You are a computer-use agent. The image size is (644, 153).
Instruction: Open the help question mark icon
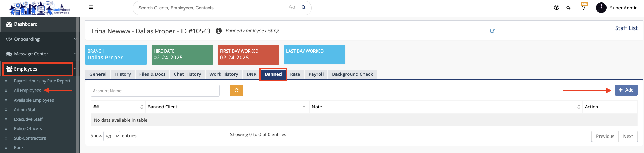click(556, 8)
